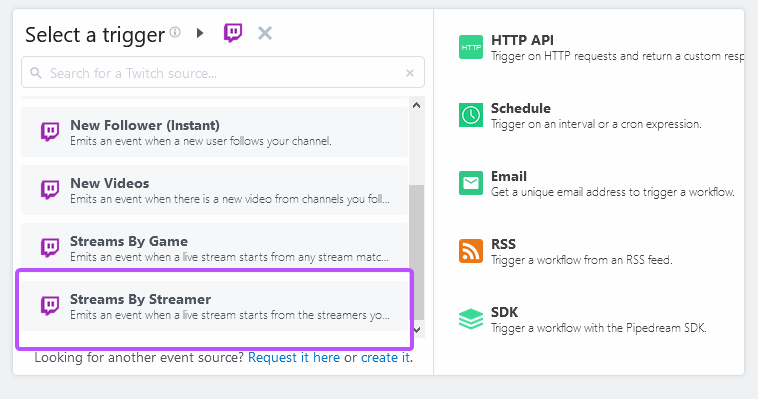758x399 pixels.
Task: Select the New Follower (Instant) trigger
Action: pyautogui.click(x=215, y=132)
